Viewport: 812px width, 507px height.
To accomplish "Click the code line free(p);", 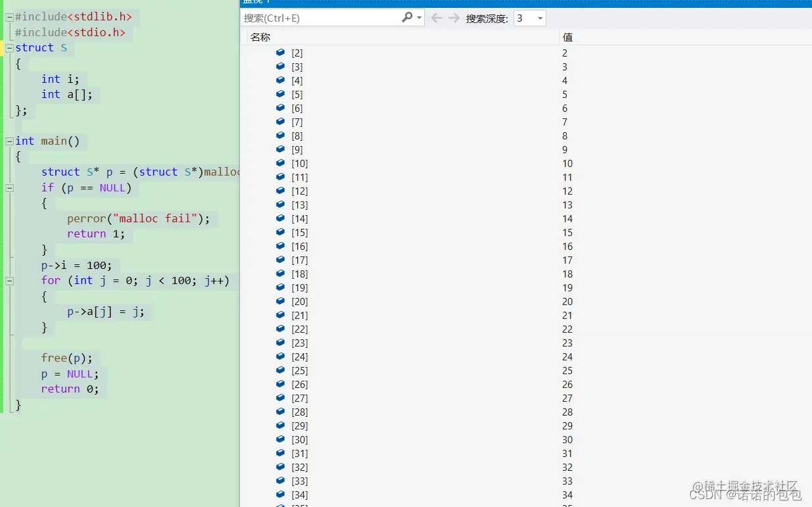I will (67, 358).
